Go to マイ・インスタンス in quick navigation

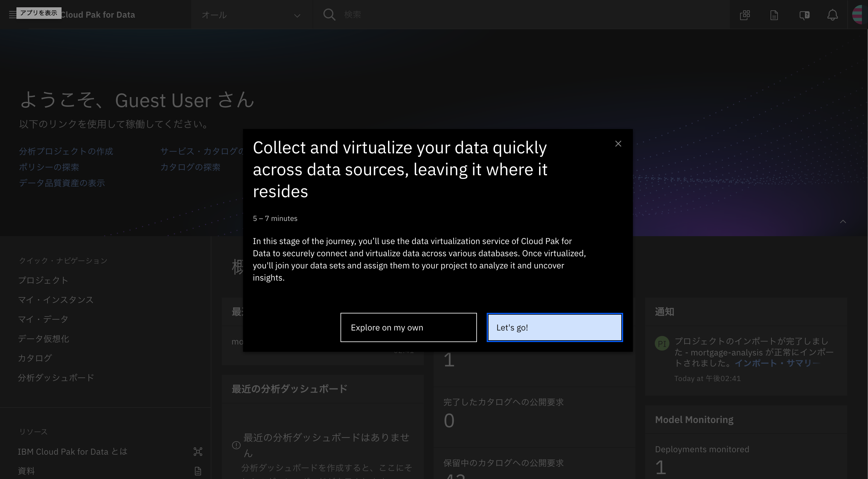coord(56,299)
